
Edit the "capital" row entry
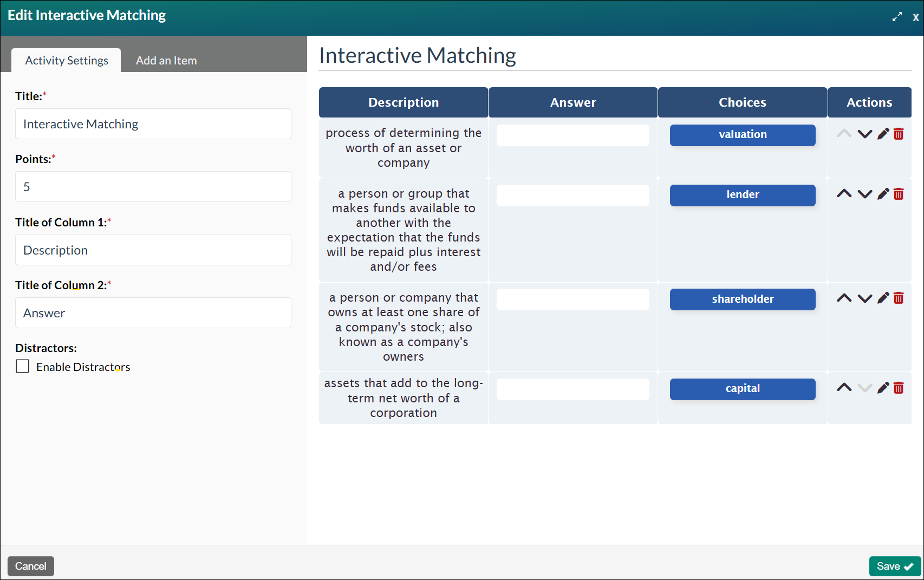pos(883,388)
